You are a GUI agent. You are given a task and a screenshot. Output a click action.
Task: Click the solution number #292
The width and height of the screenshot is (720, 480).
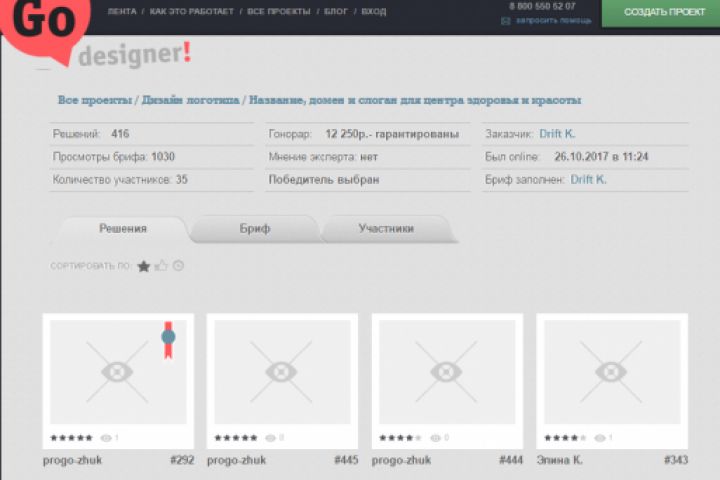point(182,460)
